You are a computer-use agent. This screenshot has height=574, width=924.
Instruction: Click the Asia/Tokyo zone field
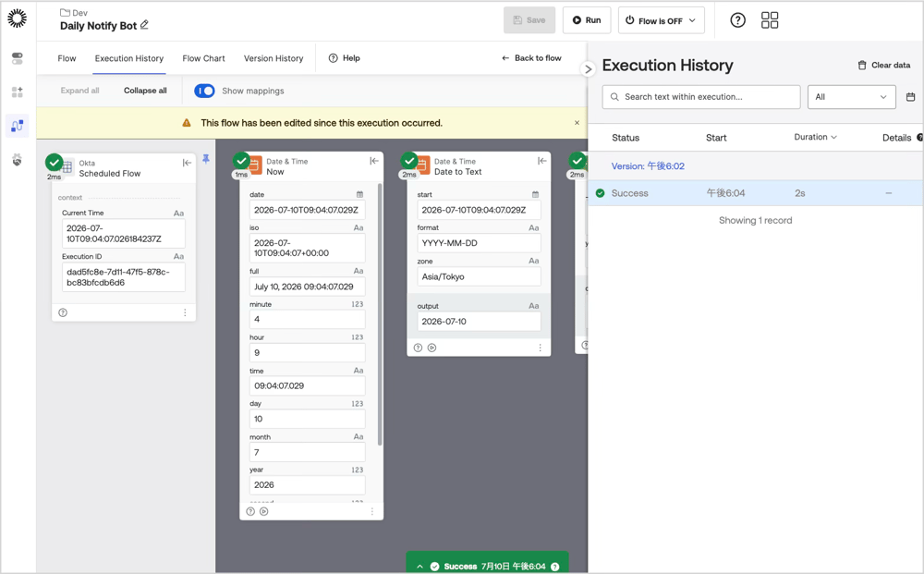coord(479,276)
